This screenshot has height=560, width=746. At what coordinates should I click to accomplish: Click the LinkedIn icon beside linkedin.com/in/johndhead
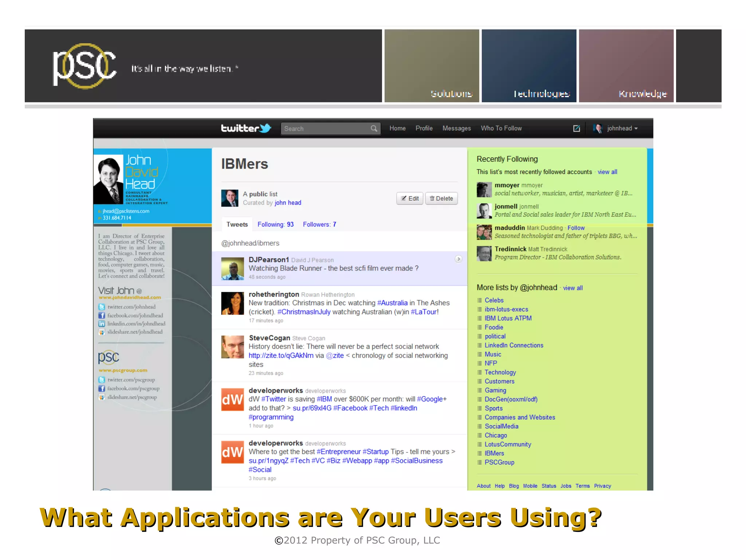pos(102,324)
